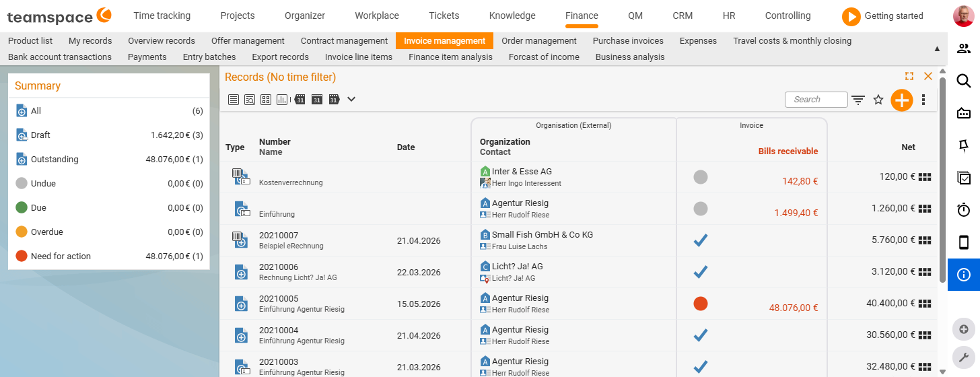The height and width of the screenshot is (377, 980).
Task: Open the Time tracking menu
Action: coord(162,15)
